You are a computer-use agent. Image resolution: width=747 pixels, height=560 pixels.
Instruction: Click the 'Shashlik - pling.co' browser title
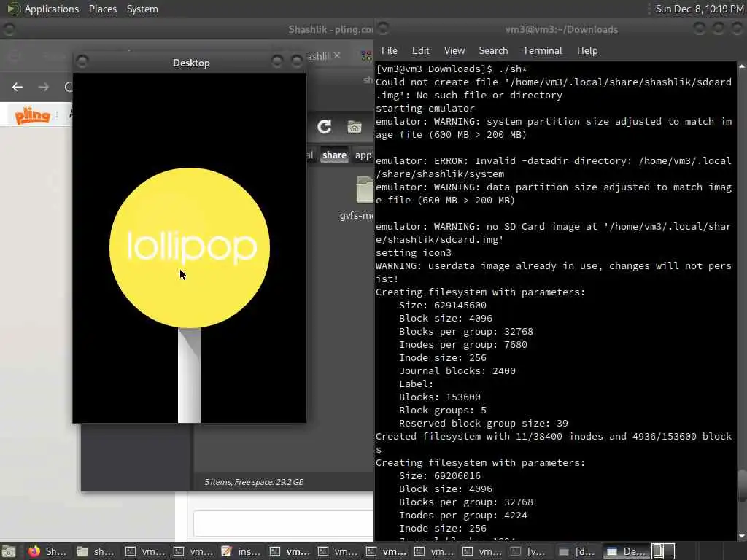[x=330, y=29]
